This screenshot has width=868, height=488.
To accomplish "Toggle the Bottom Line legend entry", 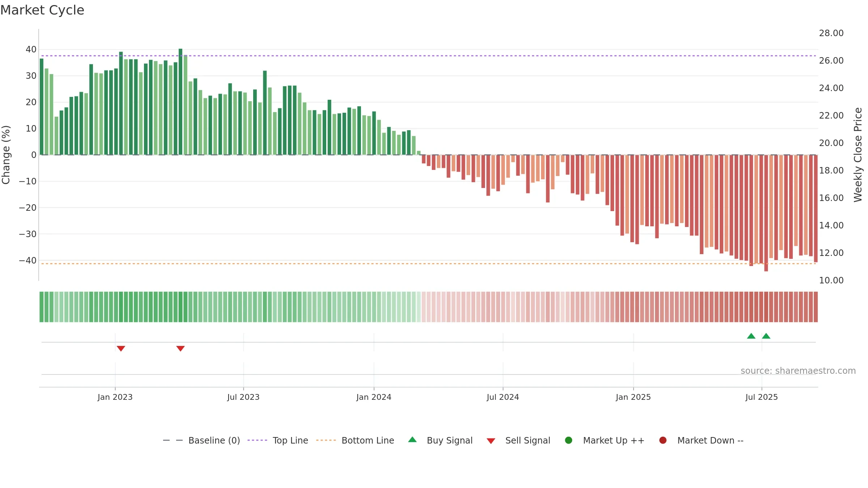I will [355, 440].
